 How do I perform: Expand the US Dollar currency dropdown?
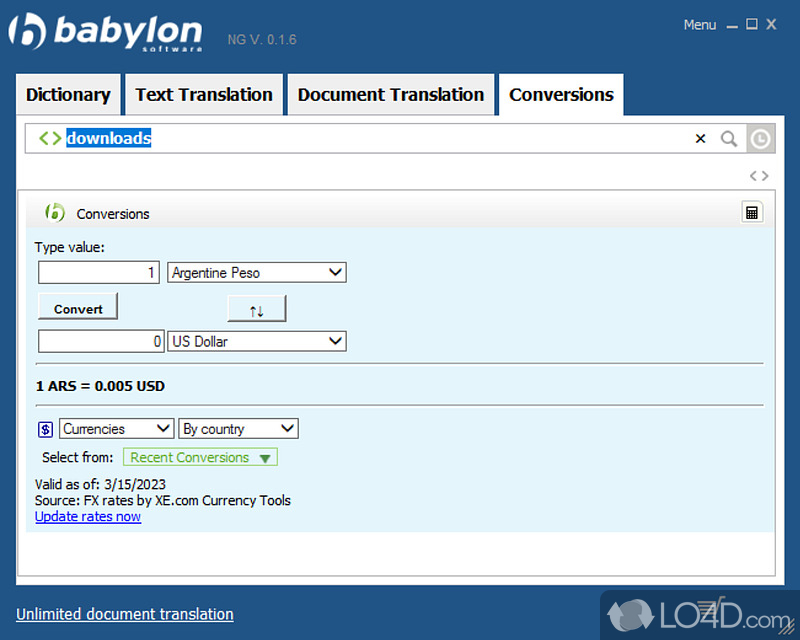coord(257,341)
